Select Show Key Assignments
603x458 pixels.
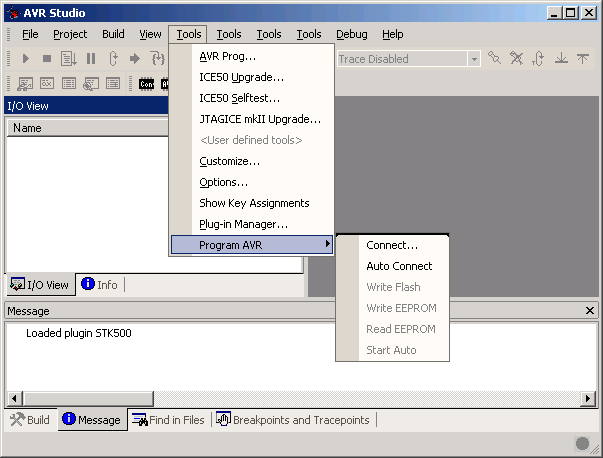coord(252,203)
